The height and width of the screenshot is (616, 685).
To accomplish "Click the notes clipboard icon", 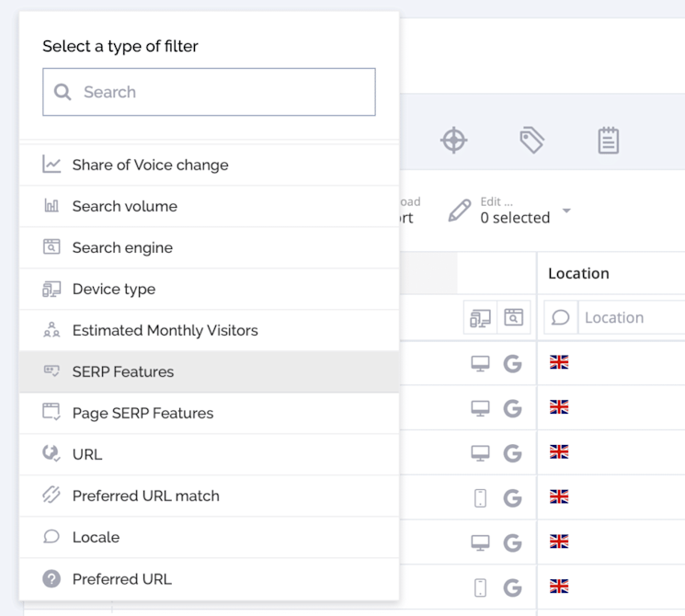I will [x=608, y=140].
